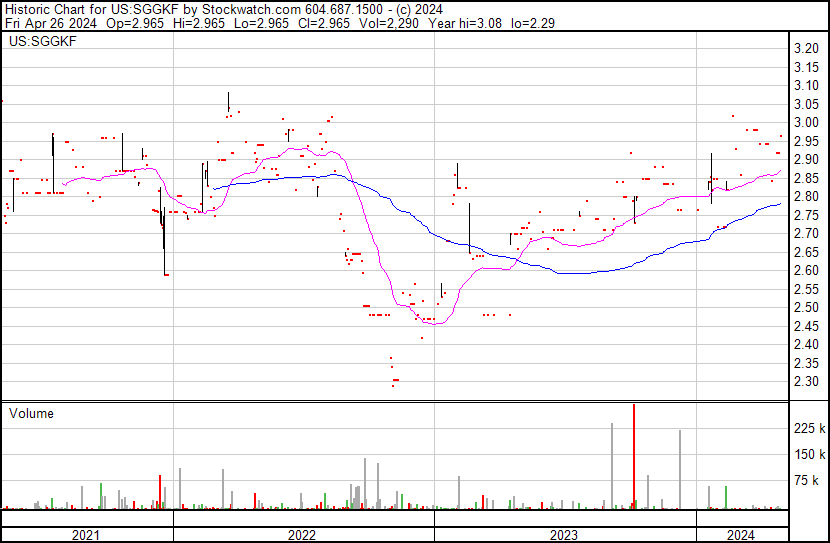Click the 2.65 price axis label
This screenshot has width=830, height=543.
tap(806, 252)
